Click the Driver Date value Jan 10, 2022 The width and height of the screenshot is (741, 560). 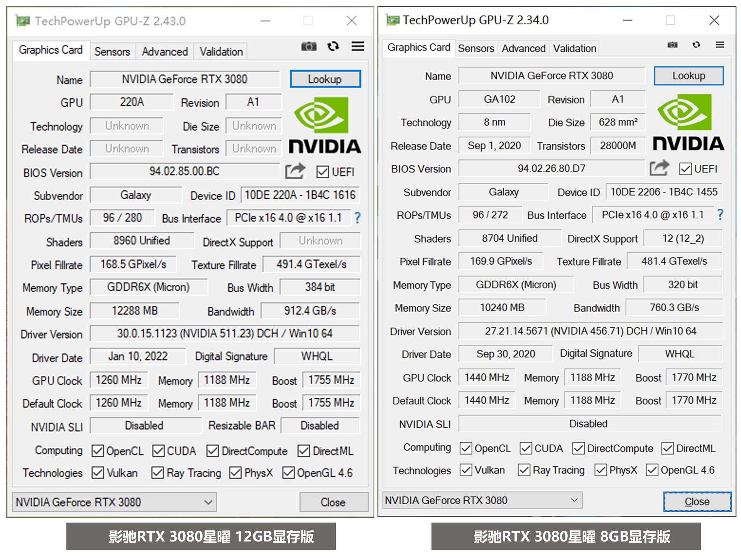point(138,356)
